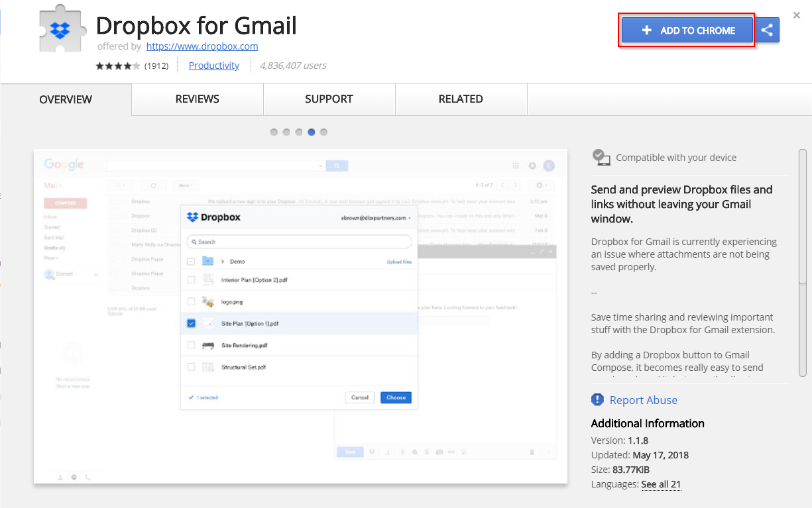The width and height of the screenshot is (812, 508).
Task: Open the Report Abuse link
Action: [x=644, y=400]
